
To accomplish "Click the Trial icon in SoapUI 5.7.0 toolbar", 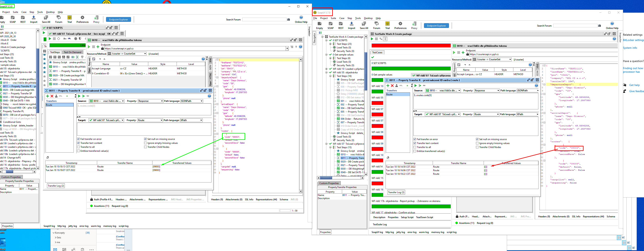I will (387, 24).
